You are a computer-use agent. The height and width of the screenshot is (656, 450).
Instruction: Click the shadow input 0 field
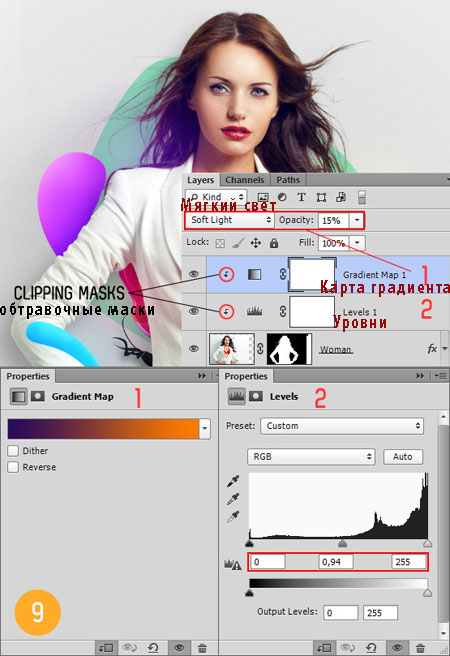click(268, 562)
